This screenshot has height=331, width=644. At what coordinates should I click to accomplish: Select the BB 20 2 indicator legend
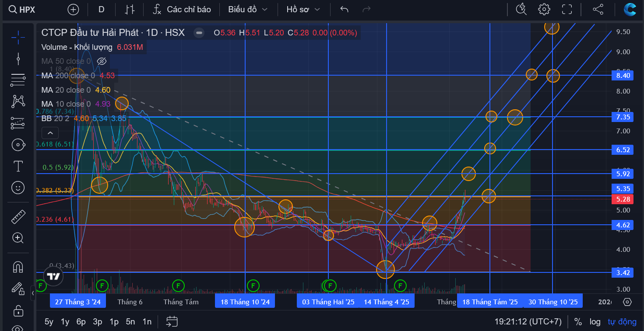click(x=84, y=118)
